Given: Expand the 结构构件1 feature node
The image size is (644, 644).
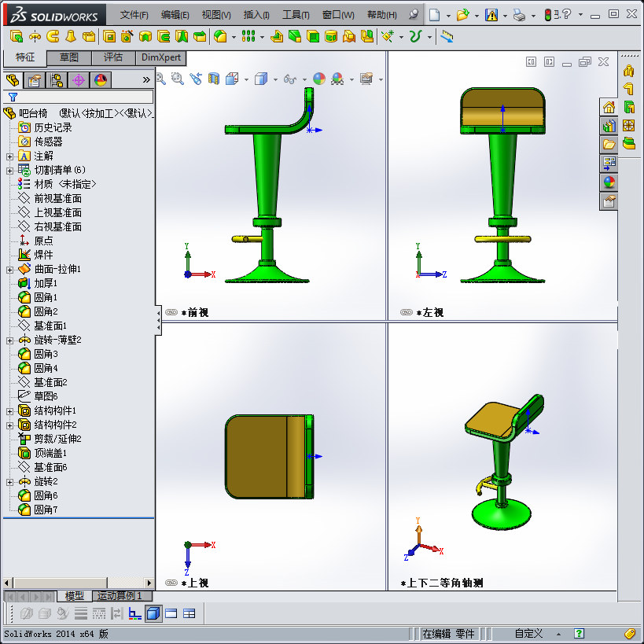Looking at the screenshot, I should 10,411.
